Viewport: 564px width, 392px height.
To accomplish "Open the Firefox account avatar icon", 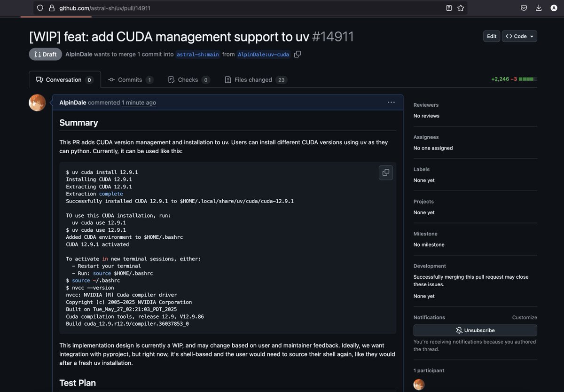I will click(554, 8).
